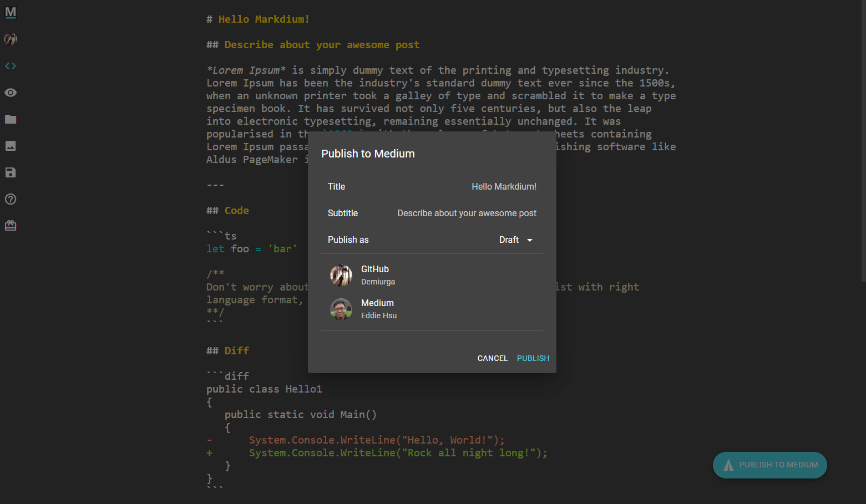
Task: Click the gift card icon in the sidebar
Action: [11, 226]
